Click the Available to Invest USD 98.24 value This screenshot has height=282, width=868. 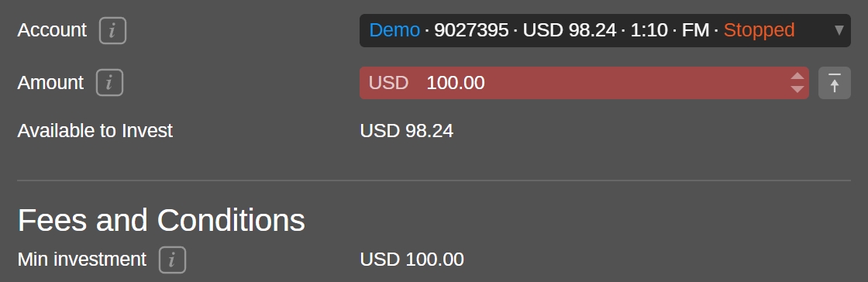407,131
